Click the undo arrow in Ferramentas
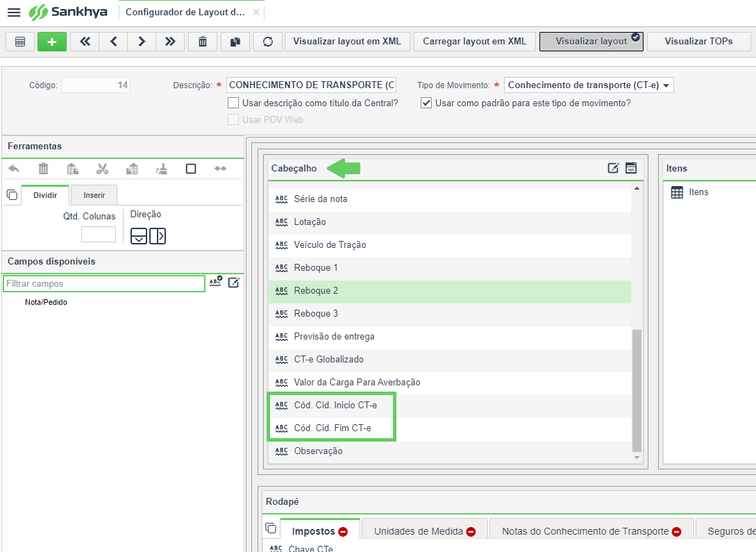 14,169
